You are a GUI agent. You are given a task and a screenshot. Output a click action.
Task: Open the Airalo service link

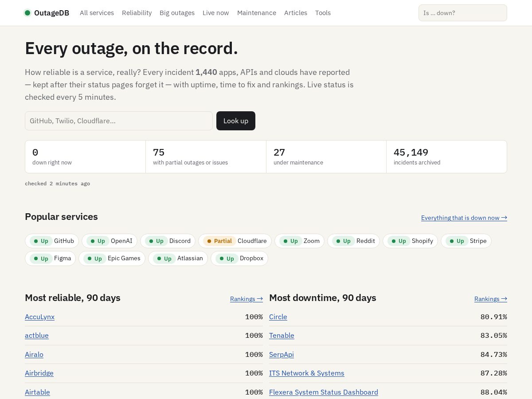point(34,354)
